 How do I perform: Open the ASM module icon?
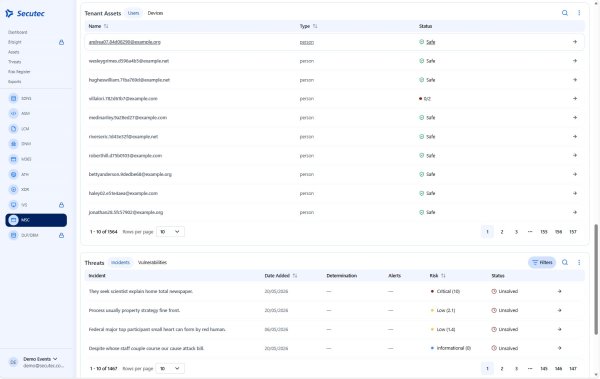13,113
